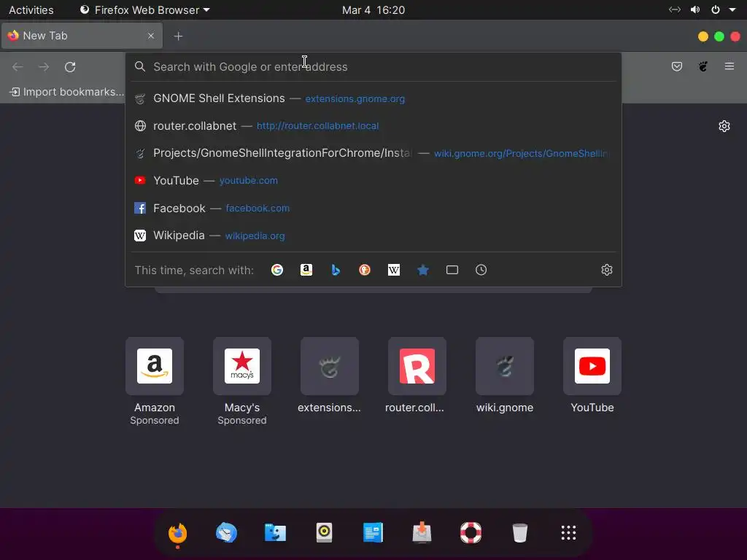Open the Files manager from the dock
Screen dimensions: 747x560
(x=275, y=533)
